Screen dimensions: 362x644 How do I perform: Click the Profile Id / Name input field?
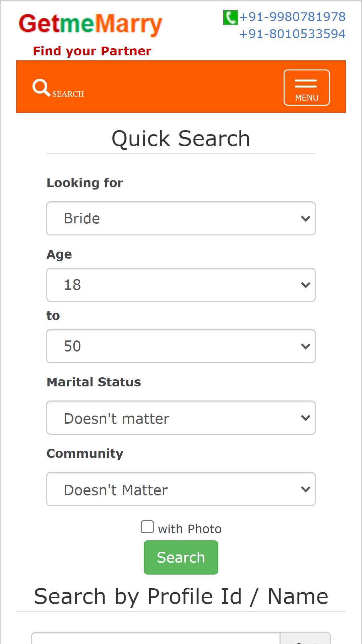coord(156,638)
